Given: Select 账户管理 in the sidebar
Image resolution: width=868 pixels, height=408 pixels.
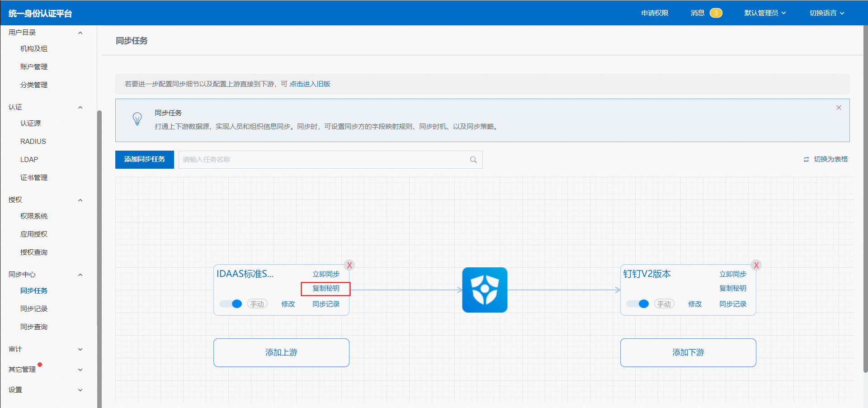Looking at the screenshot, I should (x=34, y=67).
